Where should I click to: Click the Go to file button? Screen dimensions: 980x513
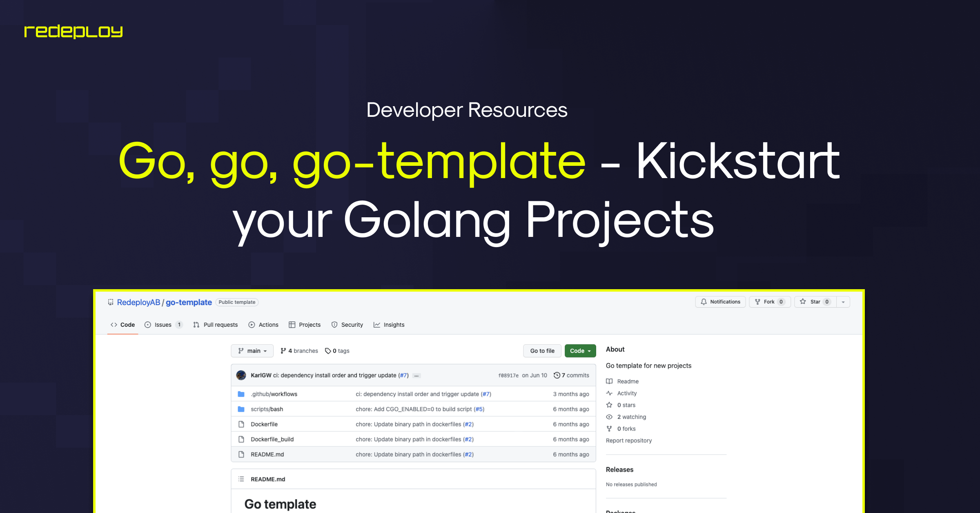[542, 351]
